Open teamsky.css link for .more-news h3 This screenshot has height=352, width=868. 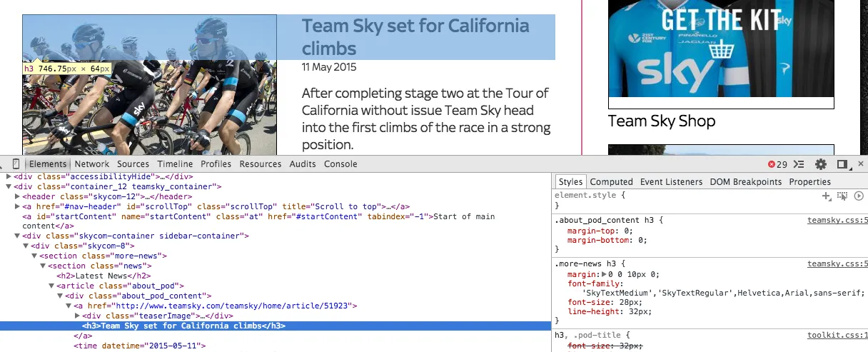coord(837,263)
